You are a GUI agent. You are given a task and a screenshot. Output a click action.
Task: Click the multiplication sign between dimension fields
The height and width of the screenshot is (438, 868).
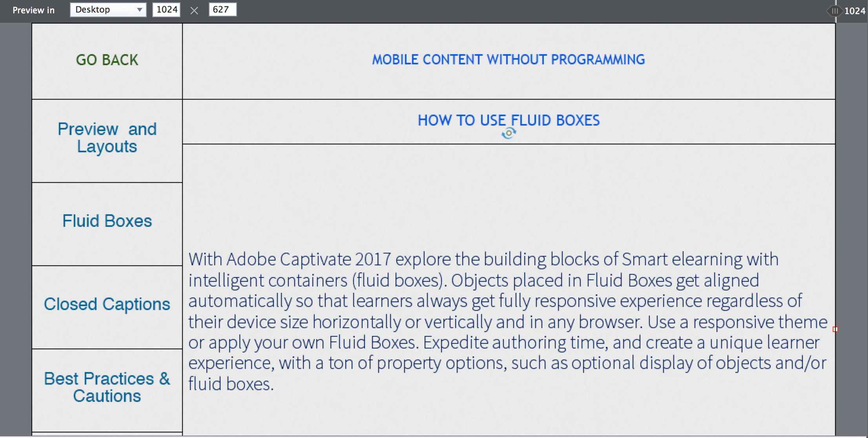[x=194, y=11]
